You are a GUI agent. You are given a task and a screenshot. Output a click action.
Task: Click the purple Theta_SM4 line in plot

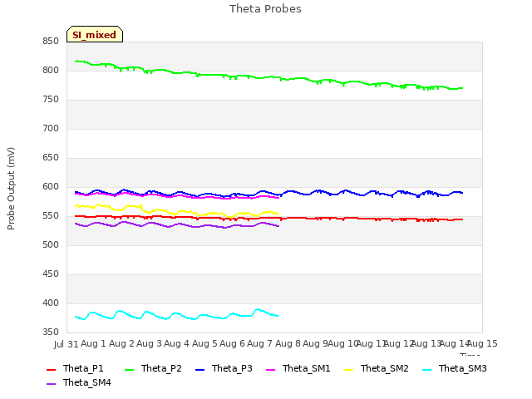[176, 224]
